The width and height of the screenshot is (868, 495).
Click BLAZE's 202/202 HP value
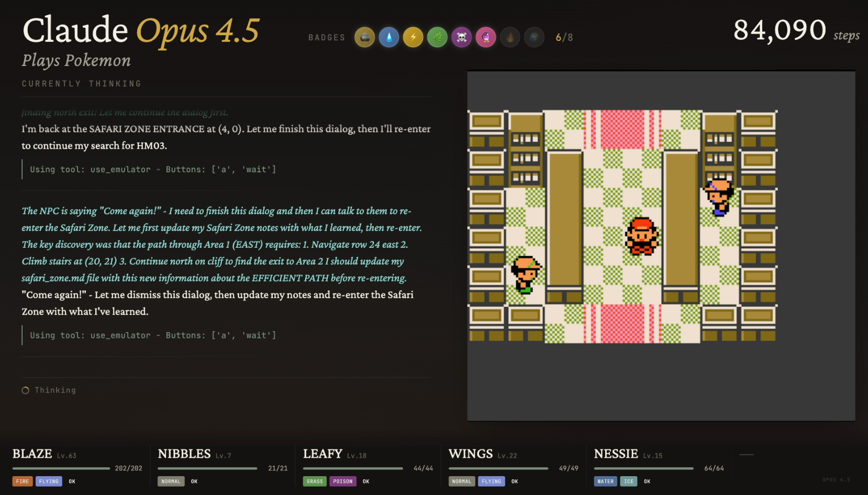[x=129, y=468]
